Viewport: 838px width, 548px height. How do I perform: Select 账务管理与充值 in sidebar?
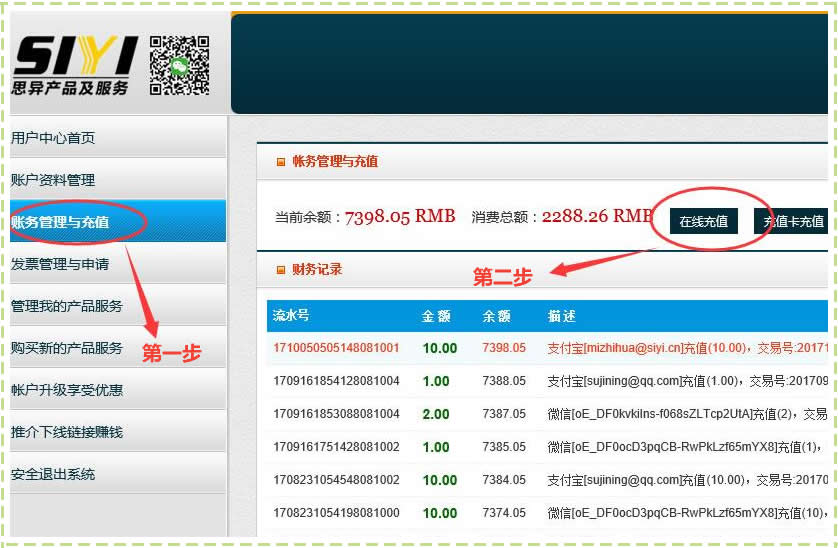[60, 222]
